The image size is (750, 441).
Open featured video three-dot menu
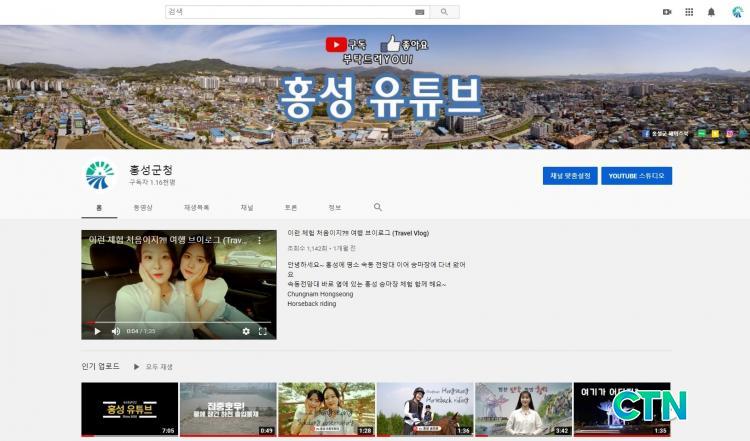click(x=260, y=241)
